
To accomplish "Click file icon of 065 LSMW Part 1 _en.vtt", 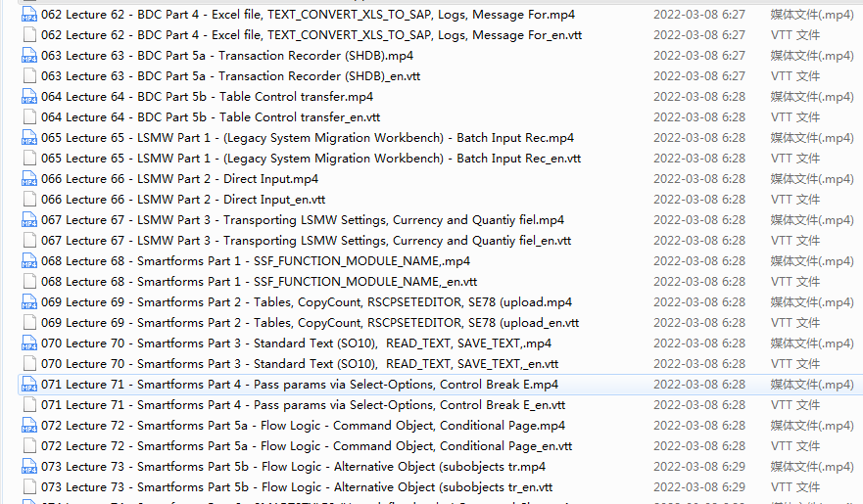I will coord(29,159).
